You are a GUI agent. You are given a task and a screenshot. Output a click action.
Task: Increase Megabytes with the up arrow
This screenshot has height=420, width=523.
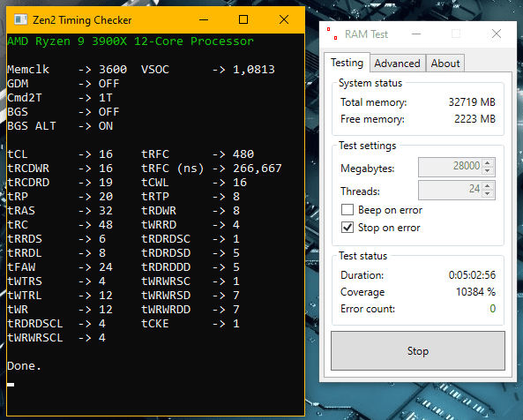click(x=488, y=163)
